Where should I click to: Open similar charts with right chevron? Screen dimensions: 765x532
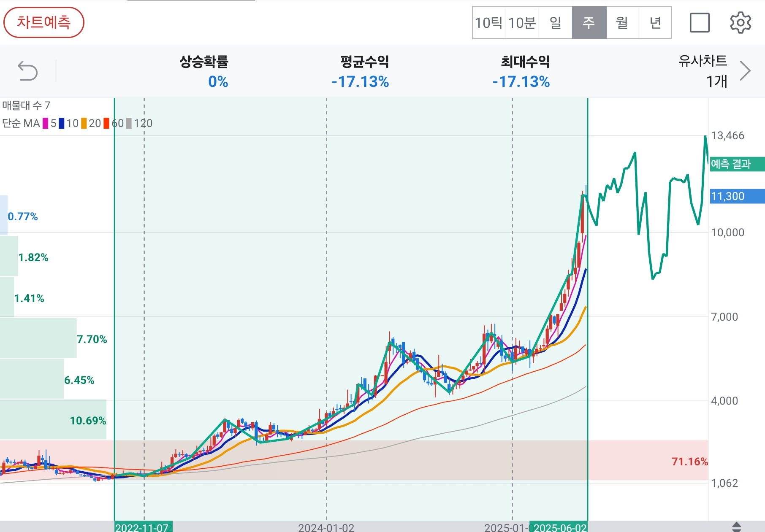tap(745, 71)
